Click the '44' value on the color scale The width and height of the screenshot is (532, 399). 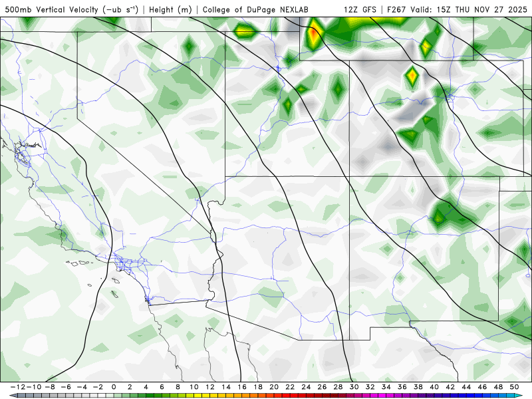(467, 387)
